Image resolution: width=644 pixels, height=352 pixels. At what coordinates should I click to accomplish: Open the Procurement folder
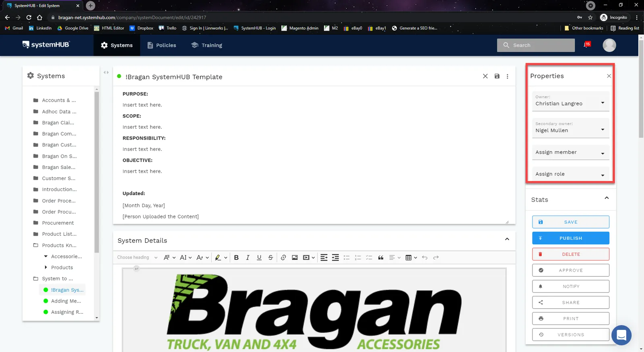54,223
